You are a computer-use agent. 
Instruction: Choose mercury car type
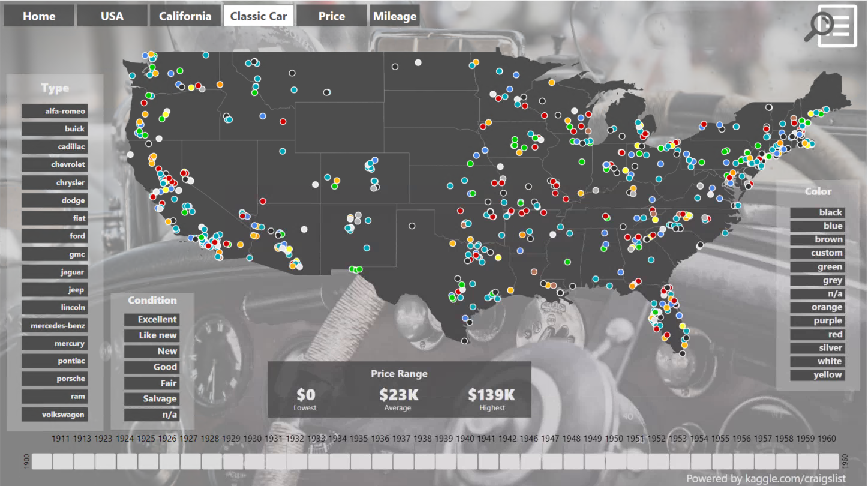coord(55,343)
